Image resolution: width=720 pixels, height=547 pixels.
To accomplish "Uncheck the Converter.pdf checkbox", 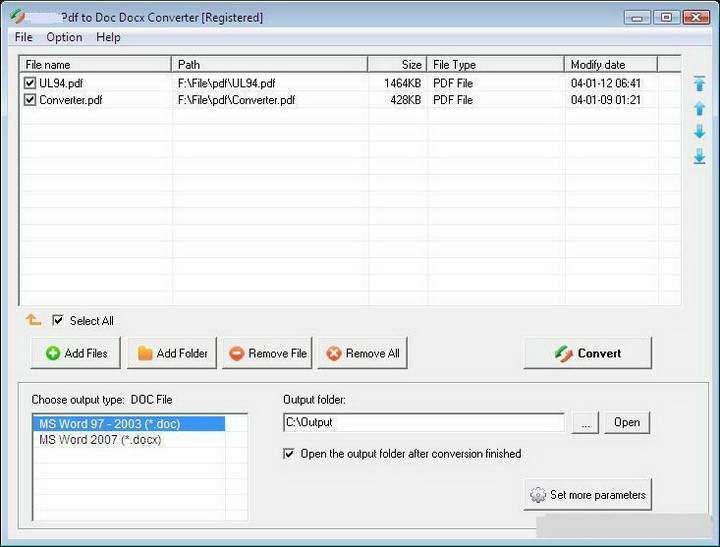I will [x=30, y=100].
